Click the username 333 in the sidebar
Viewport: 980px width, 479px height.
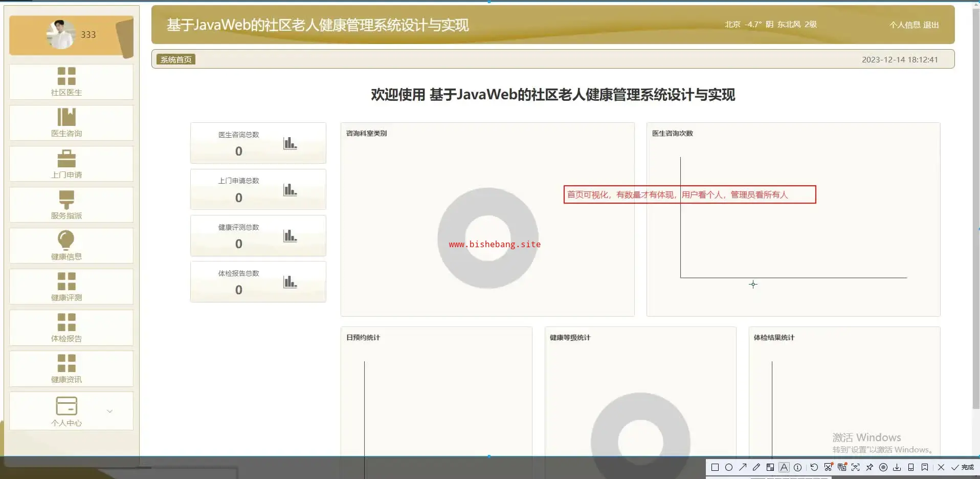tap(88, 34)
